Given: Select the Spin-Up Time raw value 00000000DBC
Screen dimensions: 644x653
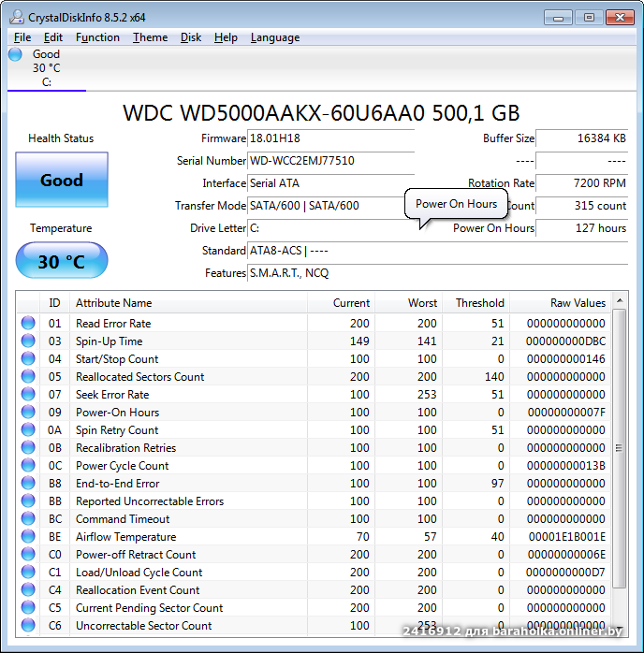Looking at the screenshot, I should point(565,341).
